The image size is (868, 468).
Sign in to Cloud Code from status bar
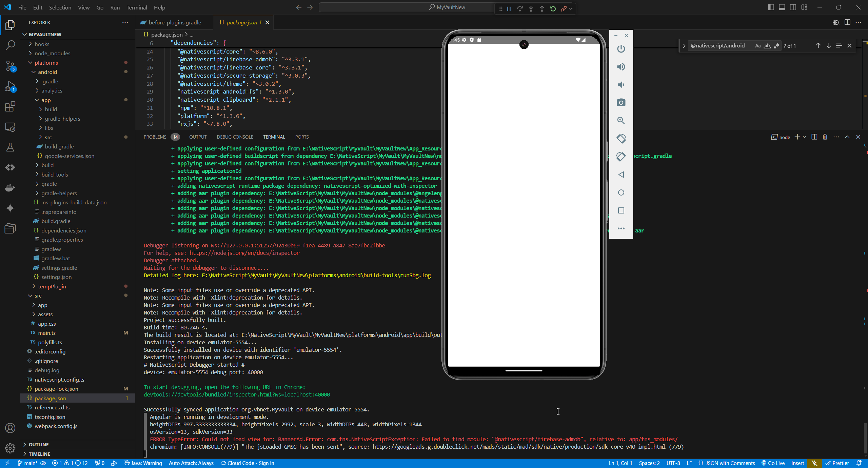click(247, 463)
